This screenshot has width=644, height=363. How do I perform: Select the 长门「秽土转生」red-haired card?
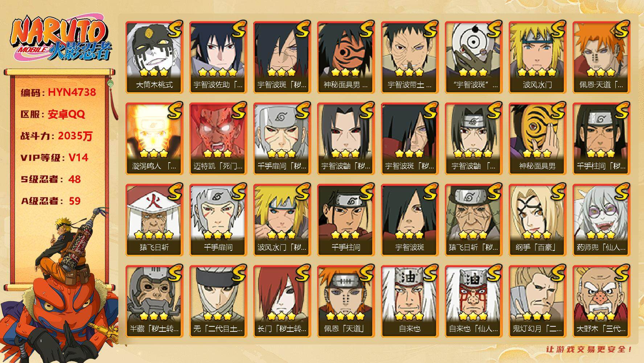click(x=282, y=301)
